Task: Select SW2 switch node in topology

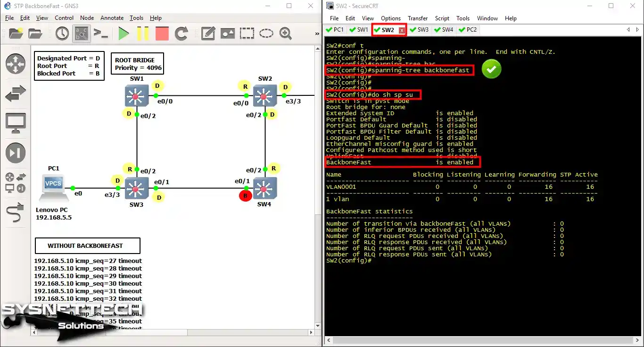Action: pos(265,96)
